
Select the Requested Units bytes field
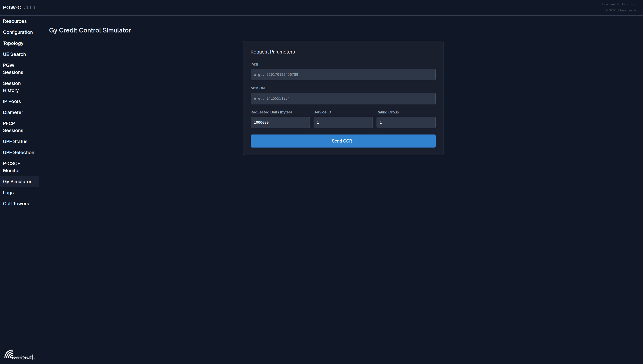pos(280,122)
